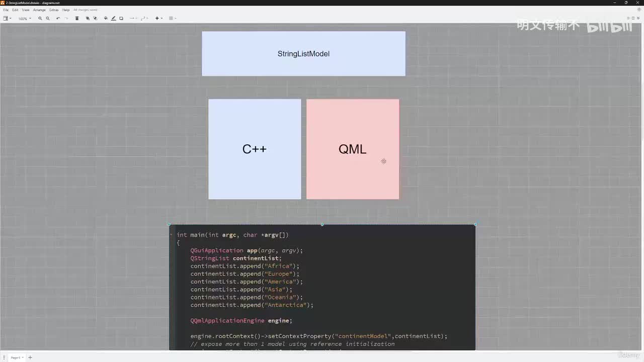
Task: Toggle the light/dark appearance sun icon
Action: pyautogui.click(x=639, y=10)
